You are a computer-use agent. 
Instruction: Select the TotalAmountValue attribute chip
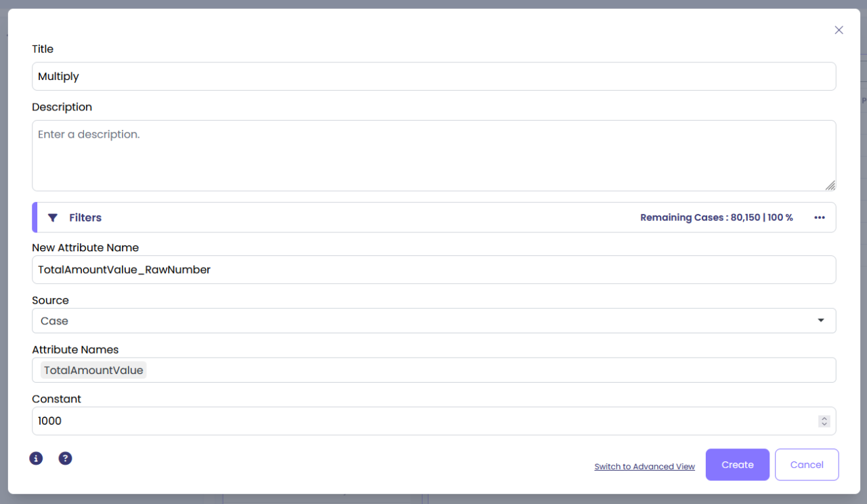point(93,370)
